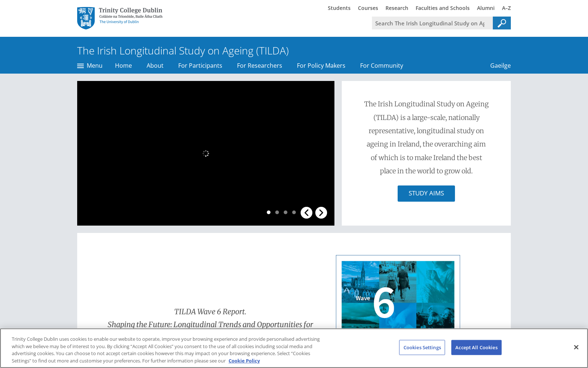Click Accept All Cookies
Screen dimensions: 588x368
[476, 347]
